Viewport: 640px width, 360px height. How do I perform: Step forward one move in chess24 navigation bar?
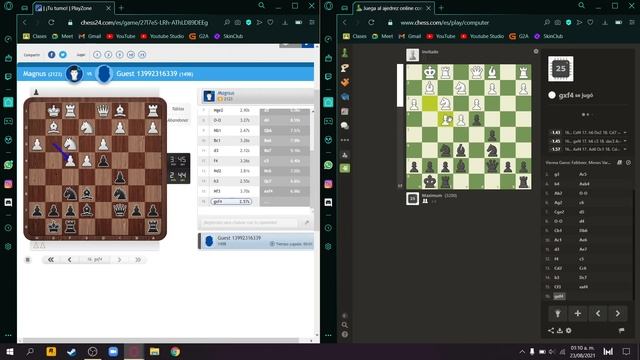(120, 260)
